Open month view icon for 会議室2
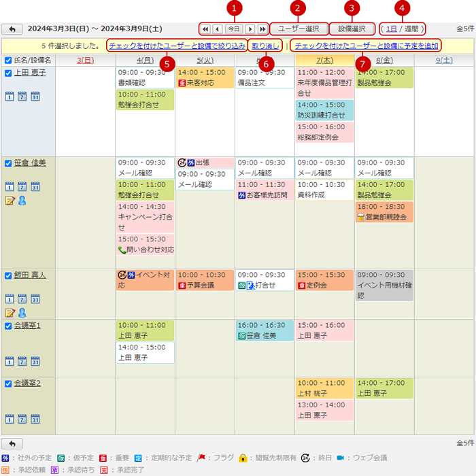The height and width of the screenshot is (476, 476). (35, 418)
